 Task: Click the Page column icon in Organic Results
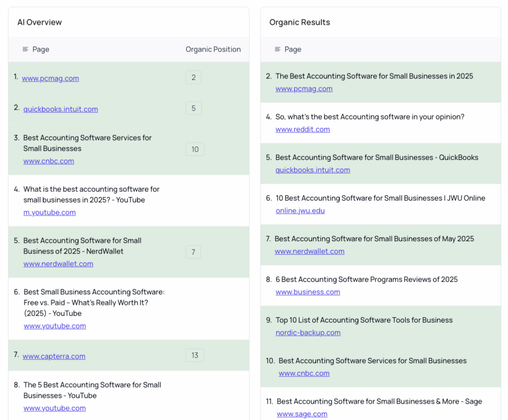tap(278, 49)
